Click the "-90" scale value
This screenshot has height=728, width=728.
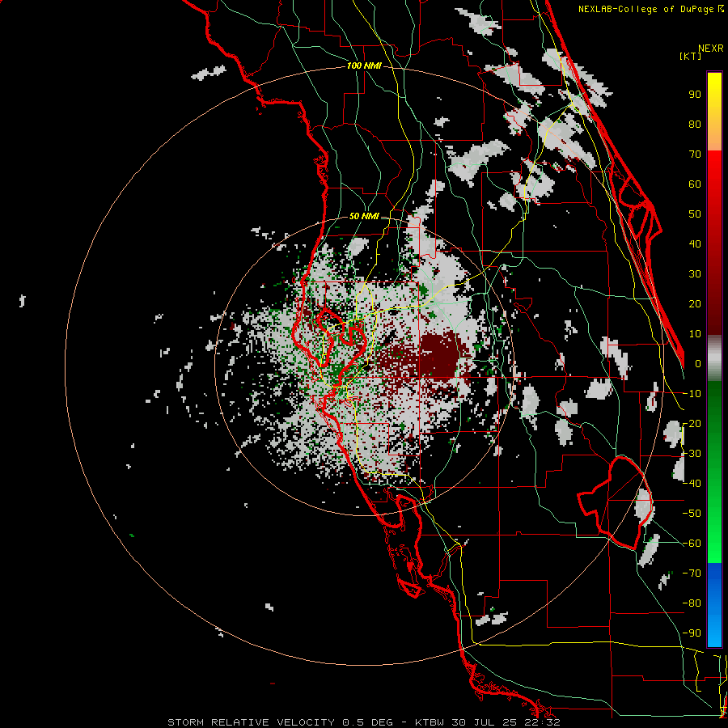(x=692, y=633)
